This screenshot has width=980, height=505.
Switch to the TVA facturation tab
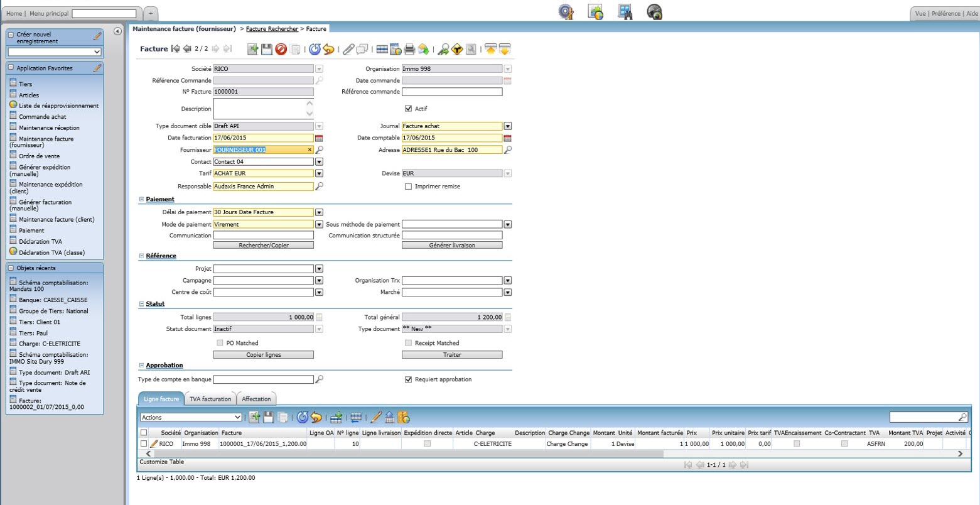click(x=211, y=399)
